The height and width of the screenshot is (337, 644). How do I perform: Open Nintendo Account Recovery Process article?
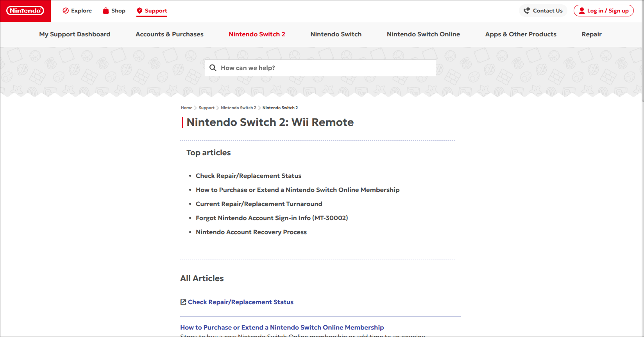click(251, 232)
